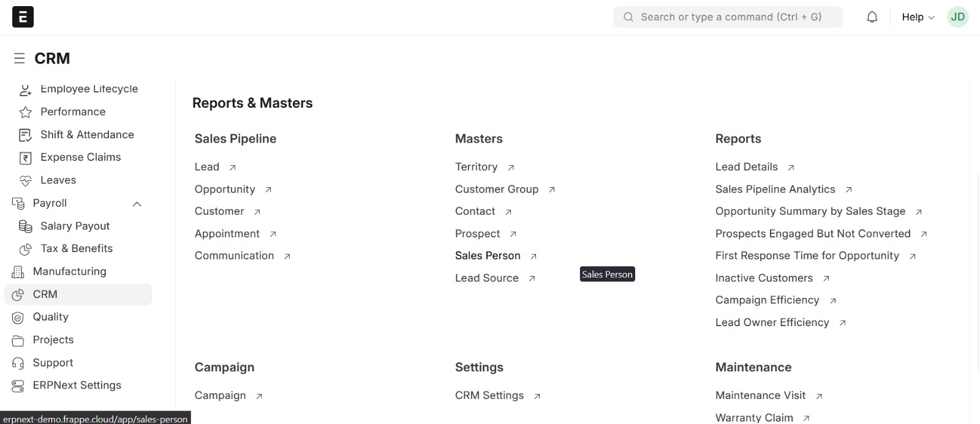
Task: Click the Quality badge icon
Action: click(x=18, y=318)
